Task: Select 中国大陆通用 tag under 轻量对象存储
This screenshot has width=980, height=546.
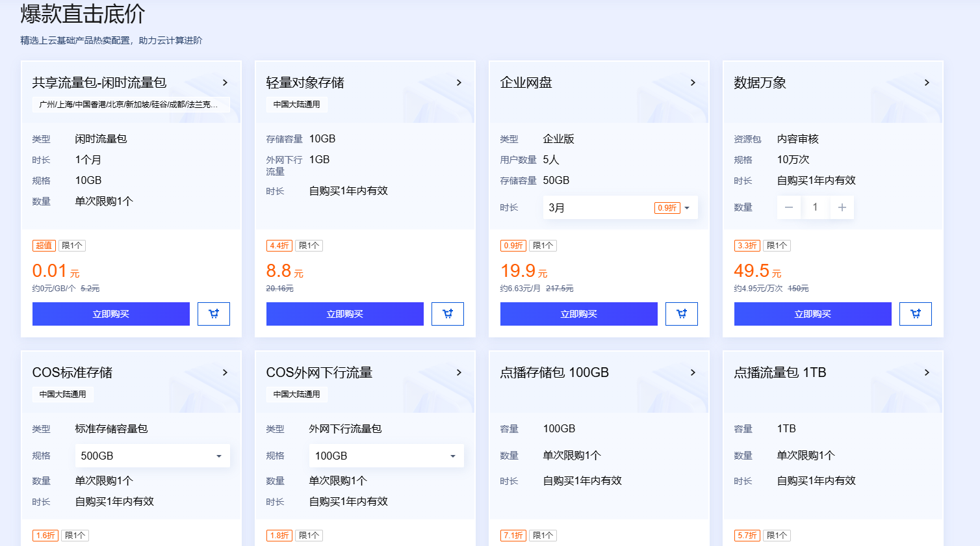Action: pyautogui.click(x=296, y=105)
